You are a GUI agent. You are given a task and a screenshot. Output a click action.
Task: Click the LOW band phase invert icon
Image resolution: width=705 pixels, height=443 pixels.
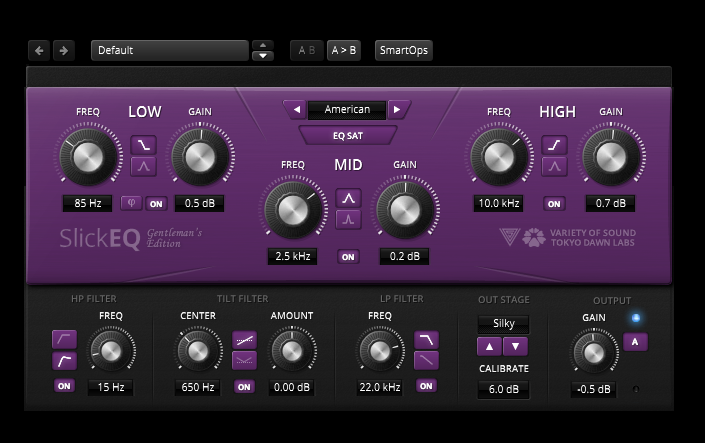point(130,203)
